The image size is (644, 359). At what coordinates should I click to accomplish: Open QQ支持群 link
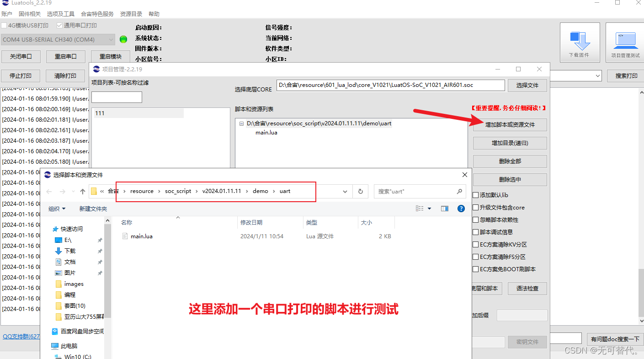[x=21, y=337]
